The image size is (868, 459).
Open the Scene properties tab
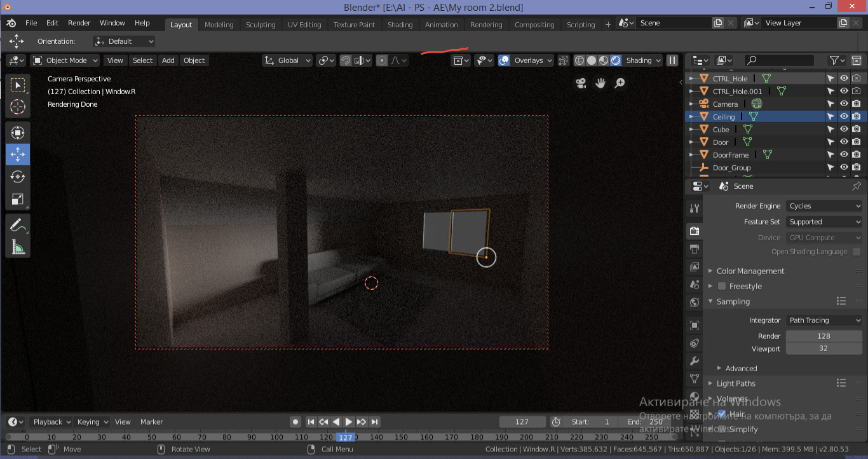point(695,284)
